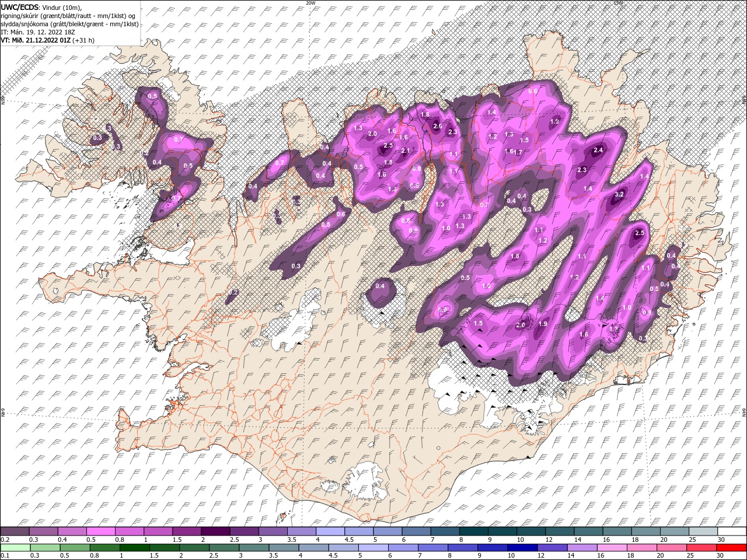Click the 3.2 snowfall value on the map
Image resolution: width=747 pixels, height=560 pixels.
pos(620,194)
